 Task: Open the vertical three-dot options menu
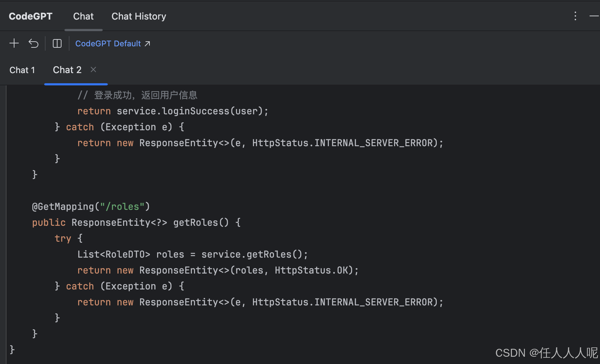click(575, 16)
